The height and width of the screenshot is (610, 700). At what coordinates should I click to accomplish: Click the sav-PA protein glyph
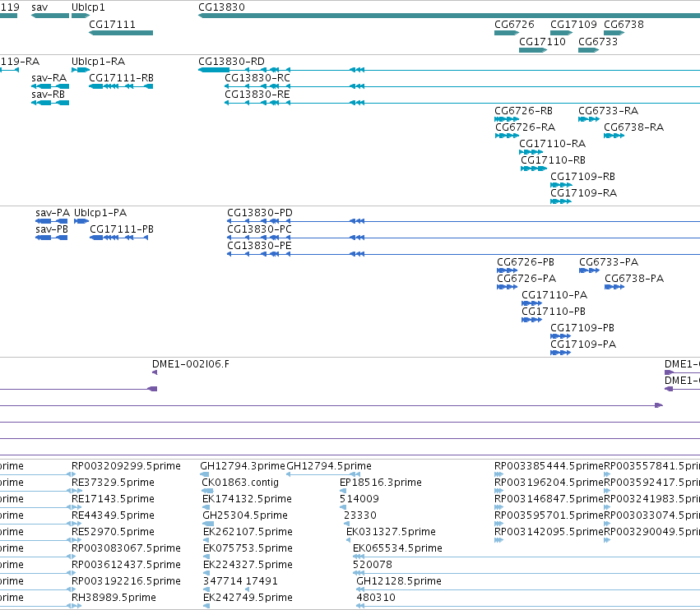pos(51,221)
